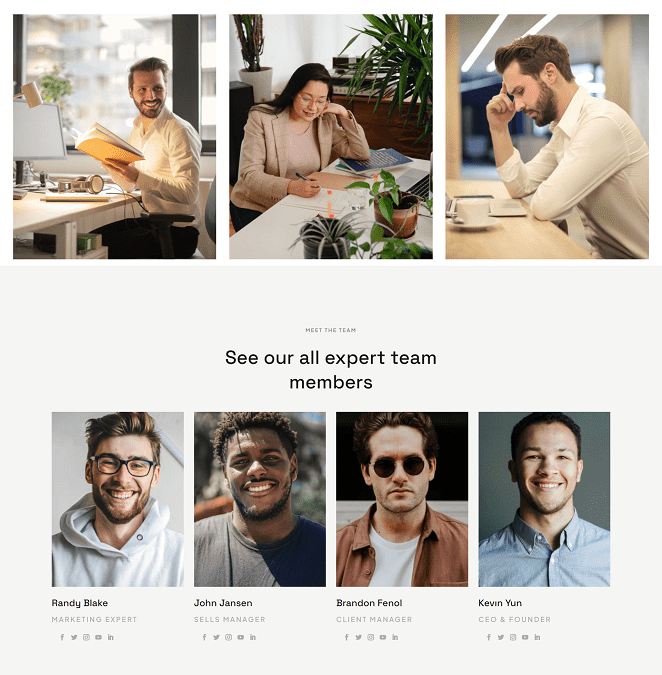
Task: Open Randy Blake's LinkedIn icon
Action: [x=111, y=637]
